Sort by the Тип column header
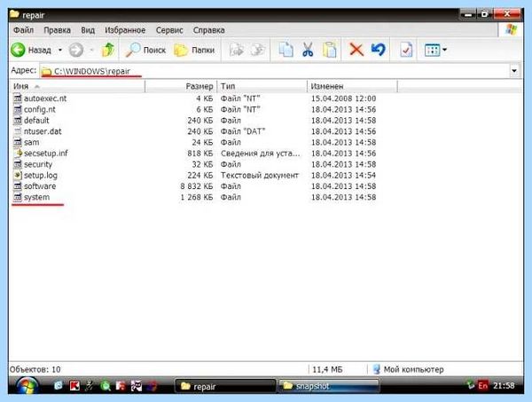The image size is (532, 402). point(262,86)
